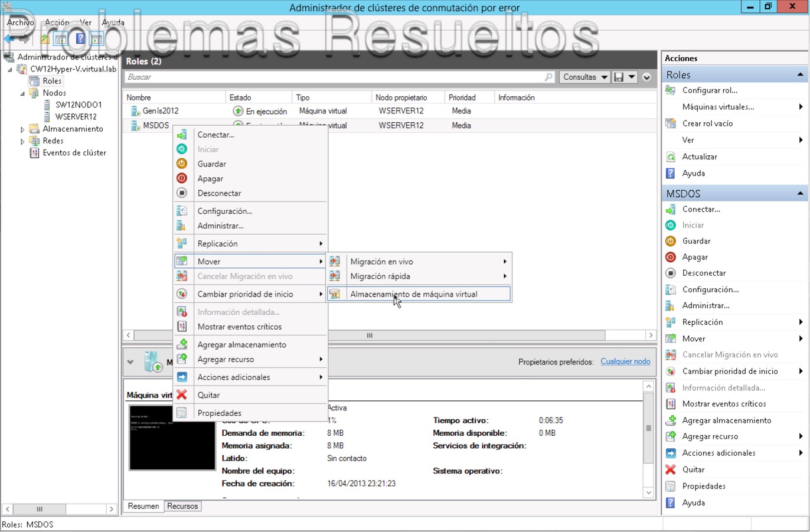810x532 pixels.
Task: Collapse the Roles section in Acciones
Action: (800, 74)
